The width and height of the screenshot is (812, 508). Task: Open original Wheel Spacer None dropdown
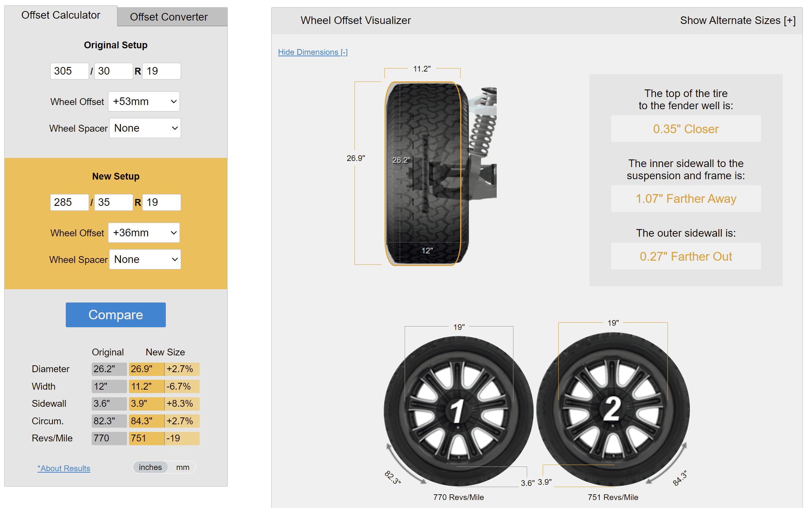click(x=145, y=128)
